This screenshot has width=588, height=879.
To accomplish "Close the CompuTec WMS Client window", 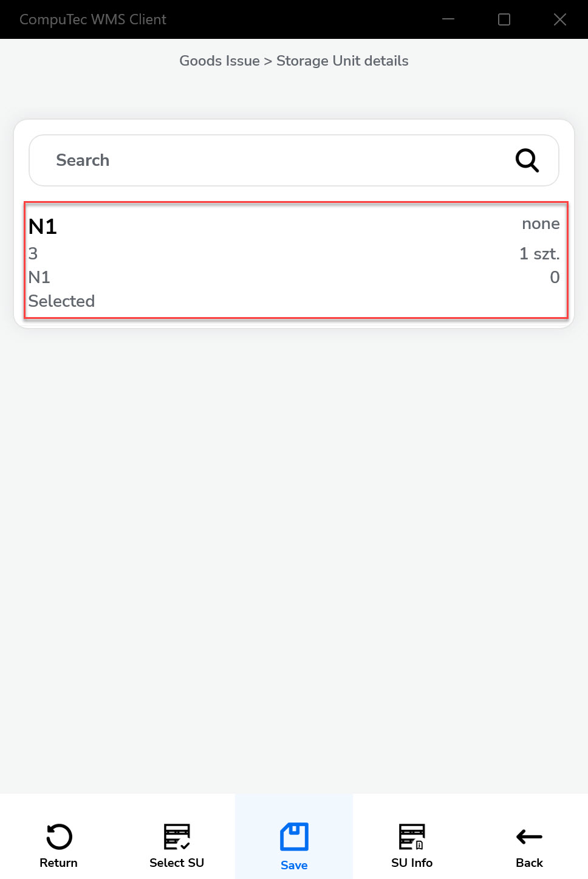I will [x=560, y=19].
